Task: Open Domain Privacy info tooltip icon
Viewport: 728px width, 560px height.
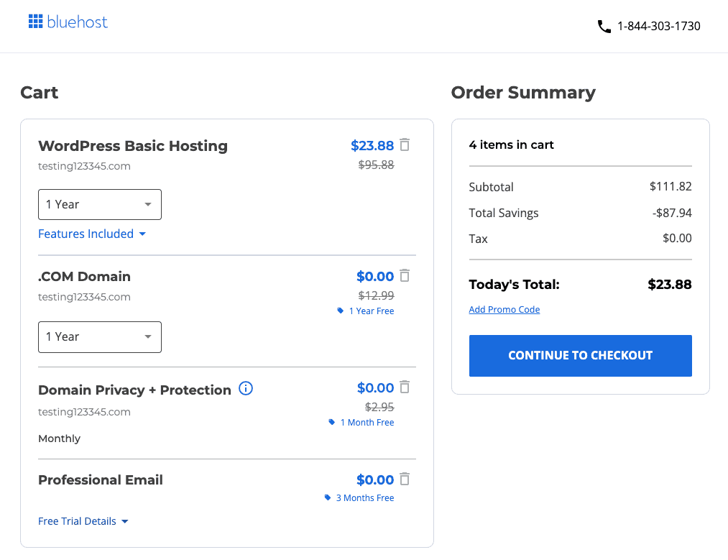Action: pos(246,389)
